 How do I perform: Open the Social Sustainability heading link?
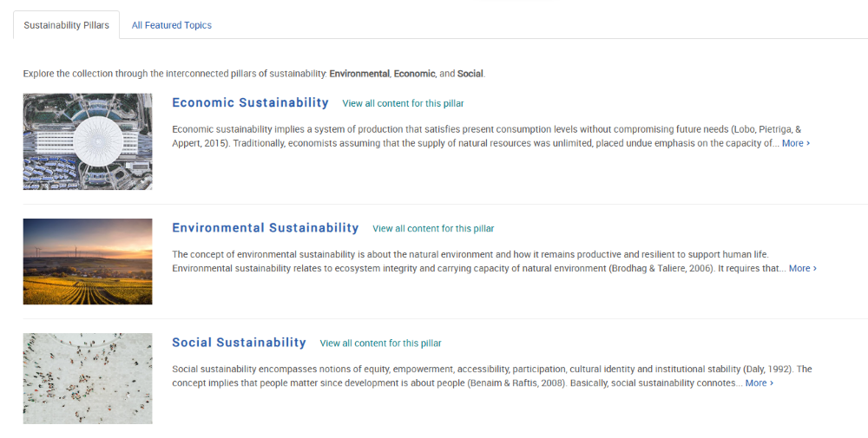pyautogui.click(x=240, y=343)
